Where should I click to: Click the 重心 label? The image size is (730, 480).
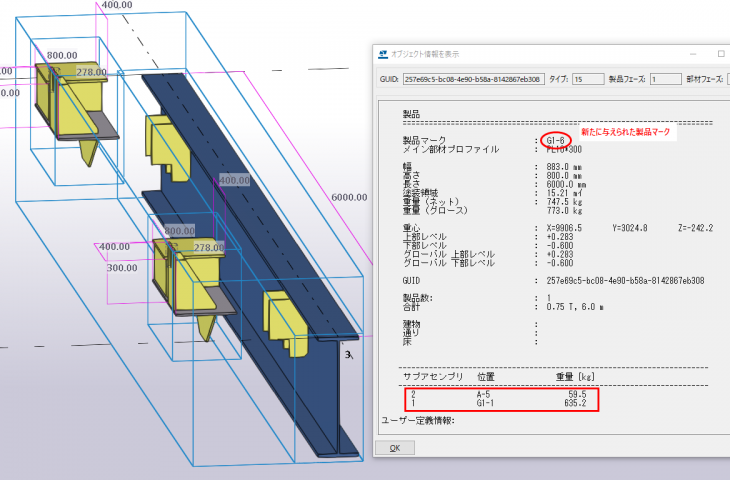[411, 228]
